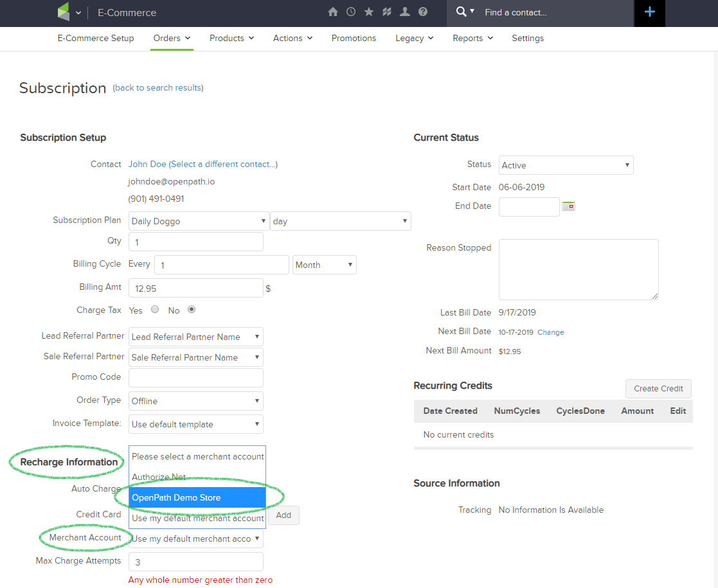The image size is (718, 588).
Task: Click the back to search results link
Action: 158,87
